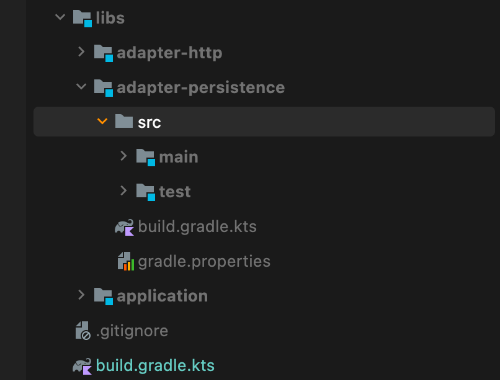This screenshot has height=380, width=500.
Task: Select the gradle.properties file
Action: pos(204,262)
